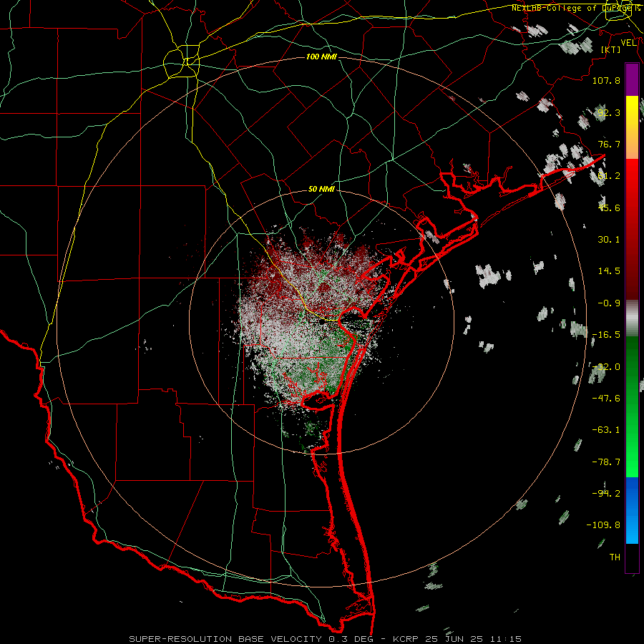Click the 14.5 value on velocity scale
This screenshot has height=644, width=644.
[x=609, y=271]
